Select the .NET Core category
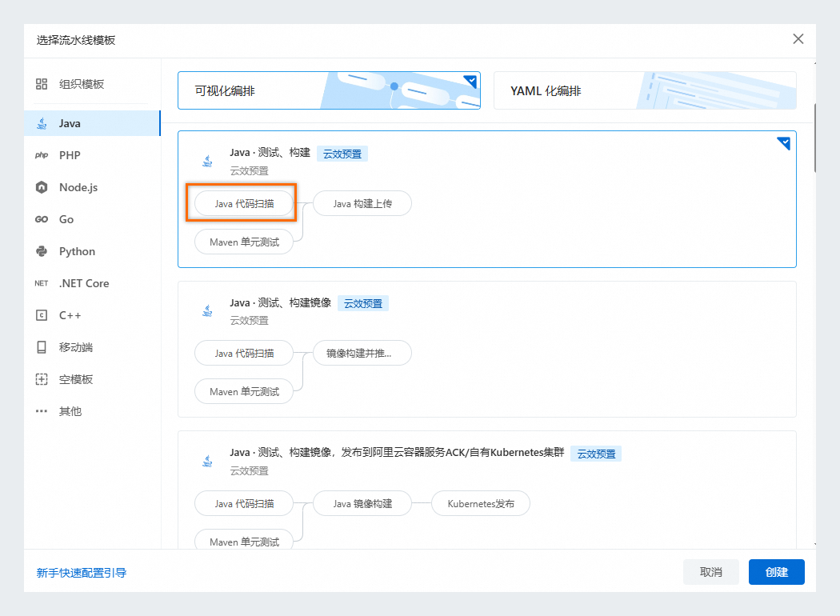Screen dimensions: 840x616 tap(92, 283)
